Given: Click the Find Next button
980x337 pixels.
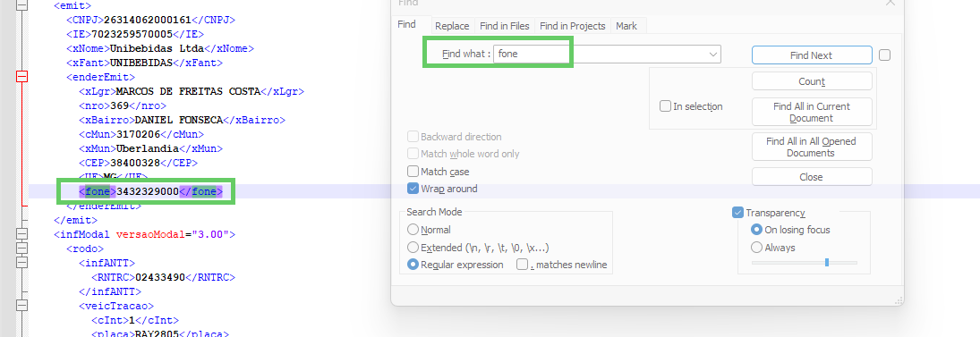Looking at the screenshot, I should 811,55.
